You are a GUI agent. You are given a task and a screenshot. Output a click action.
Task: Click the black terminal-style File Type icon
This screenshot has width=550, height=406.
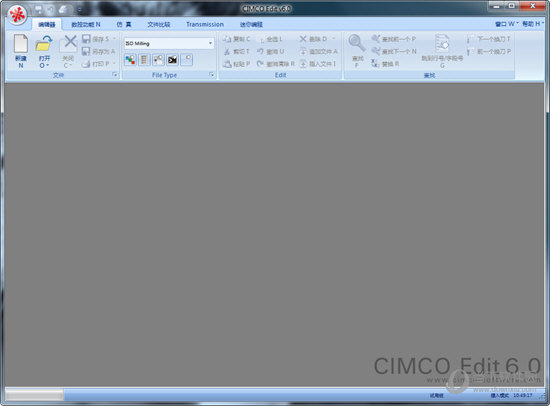pos(172,60)
